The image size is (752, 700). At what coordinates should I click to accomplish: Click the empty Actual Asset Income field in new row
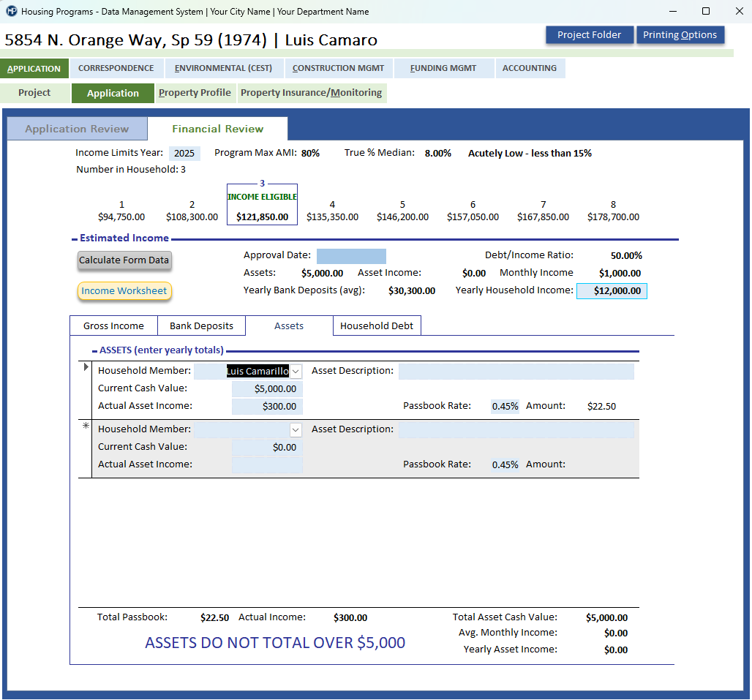(x=267, y=464)
